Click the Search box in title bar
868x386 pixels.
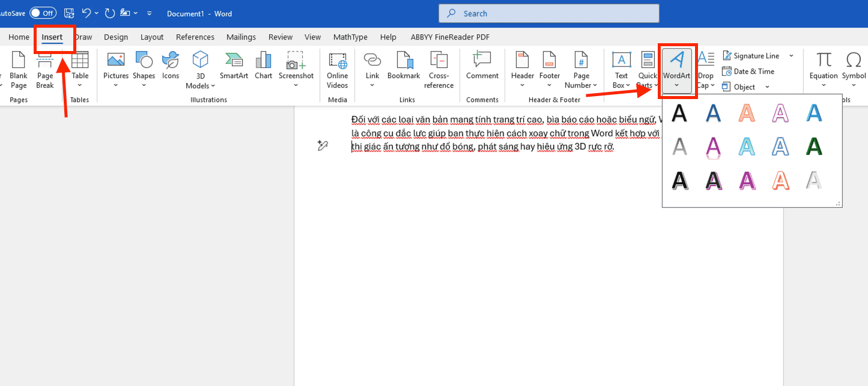pyautogui.click(x=548, y=13)
